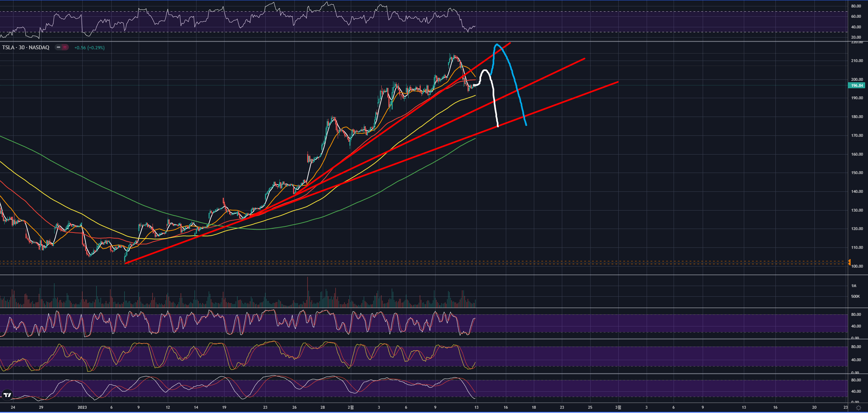
Task: Click the TradingView logo
Action: 7,395
